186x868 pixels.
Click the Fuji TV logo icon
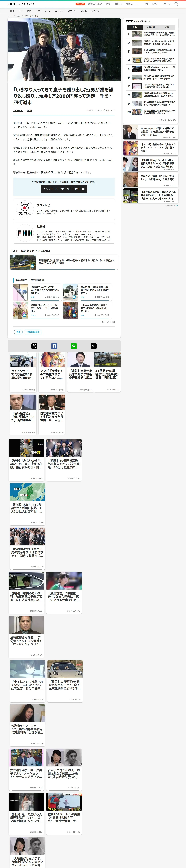click(25, 209)
